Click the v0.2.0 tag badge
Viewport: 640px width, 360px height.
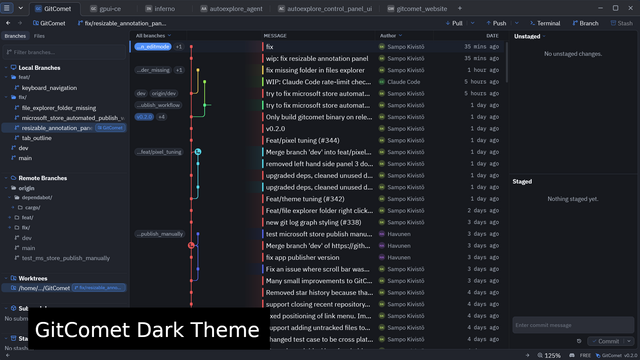[x=144, y=117]
